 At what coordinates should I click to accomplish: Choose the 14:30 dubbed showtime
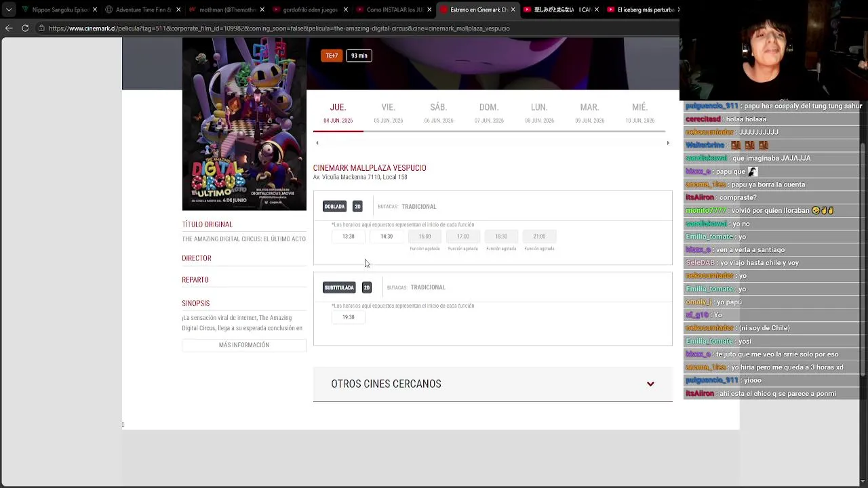[x=387, y=237]
